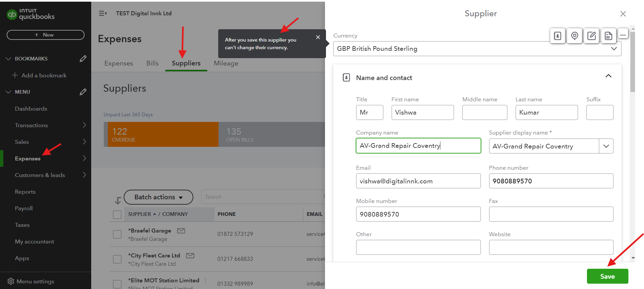
Task: Click the QuickBooks logo
Action: tap(31, 14)
